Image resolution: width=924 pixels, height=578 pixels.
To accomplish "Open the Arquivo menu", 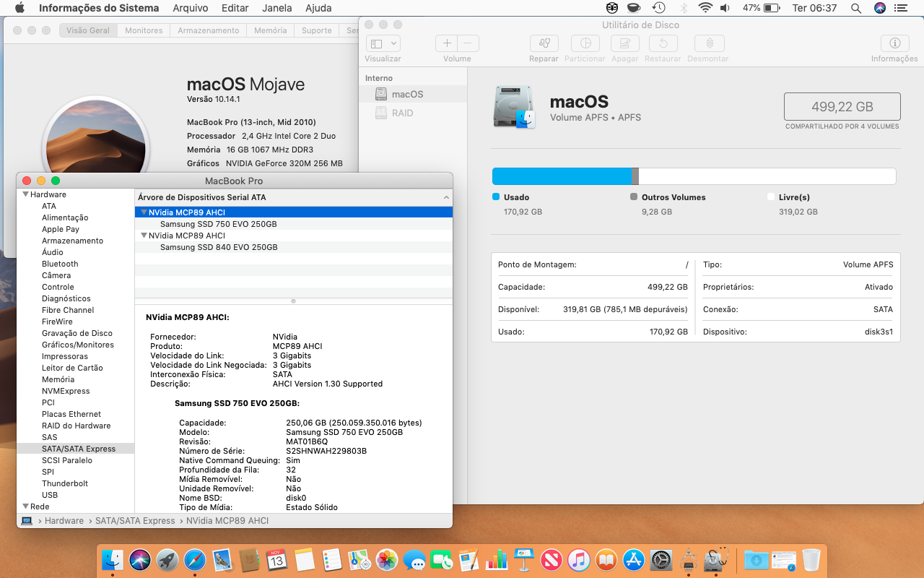I will click(x=191, y=8).
